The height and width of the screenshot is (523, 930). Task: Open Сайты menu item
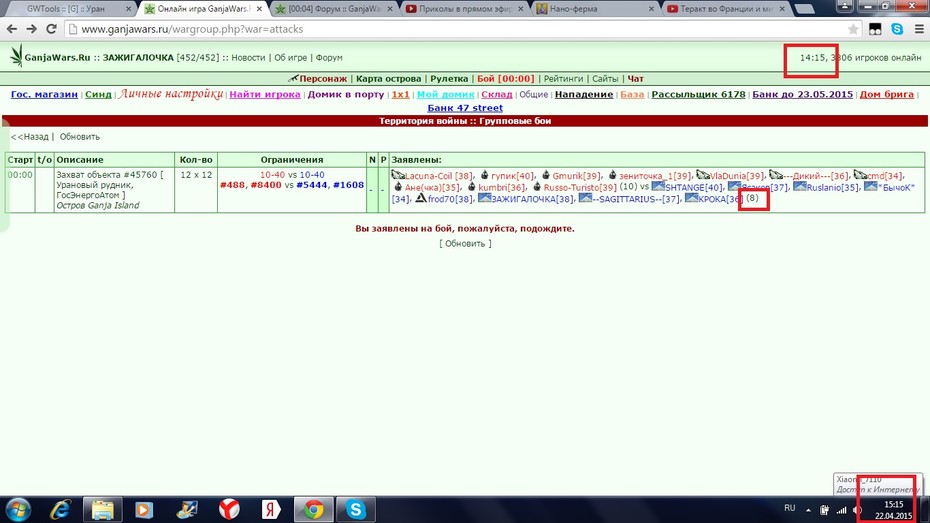(605, 78)
